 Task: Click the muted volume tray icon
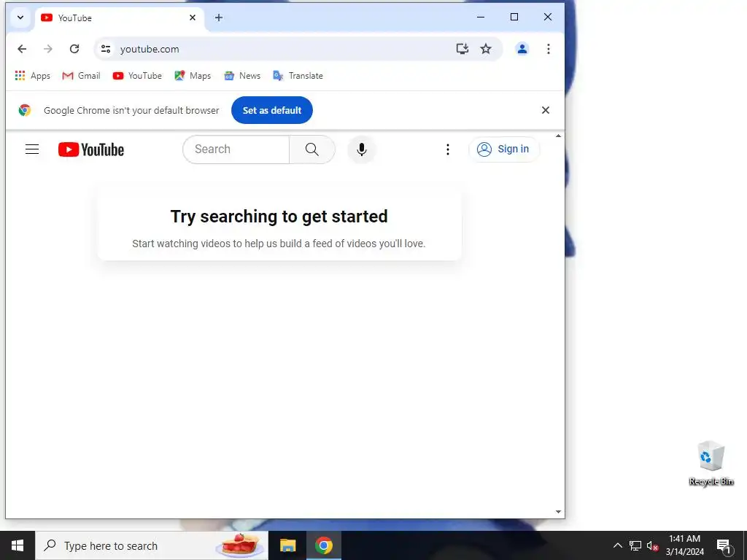point(652,545)
